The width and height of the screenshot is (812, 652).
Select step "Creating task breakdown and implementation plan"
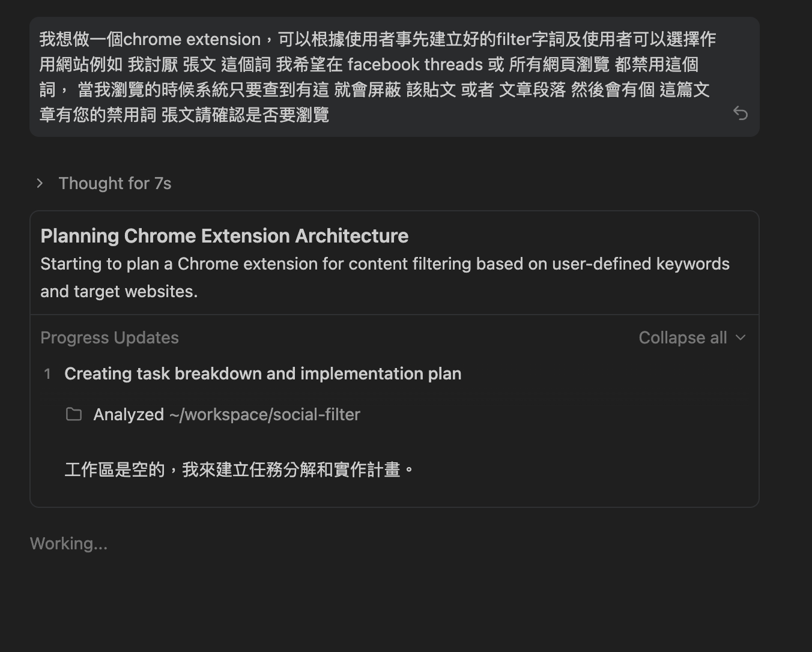pyautogui.click(x=262, y=373)
